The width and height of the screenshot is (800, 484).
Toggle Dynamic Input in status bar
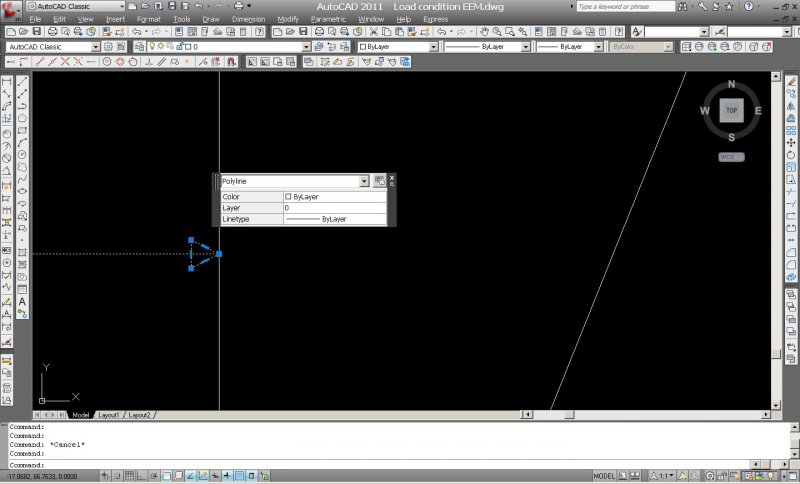[215, 476]
